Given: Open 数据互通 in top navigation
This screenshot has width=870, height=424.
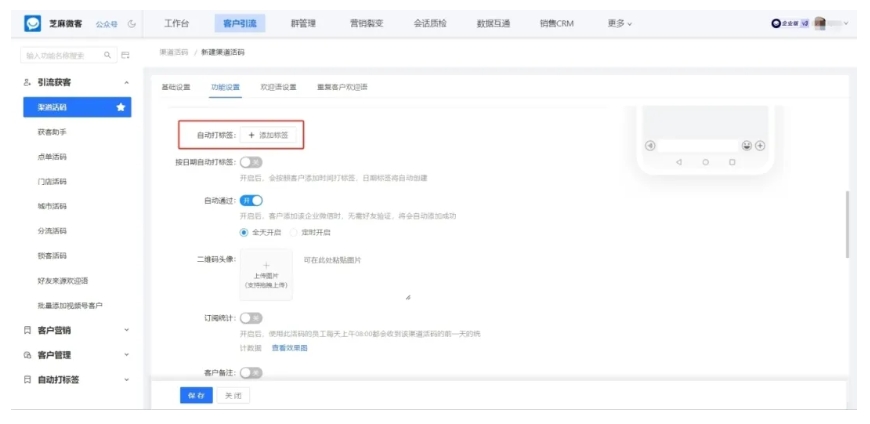Looking at the screenshot, I should (x=493, y=23).
